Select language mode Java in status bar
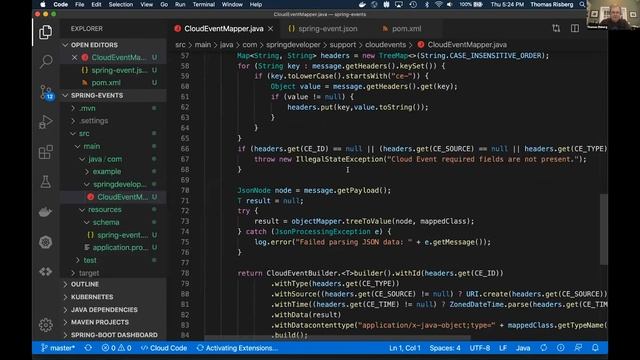640x360 pixels. point(523,348)
